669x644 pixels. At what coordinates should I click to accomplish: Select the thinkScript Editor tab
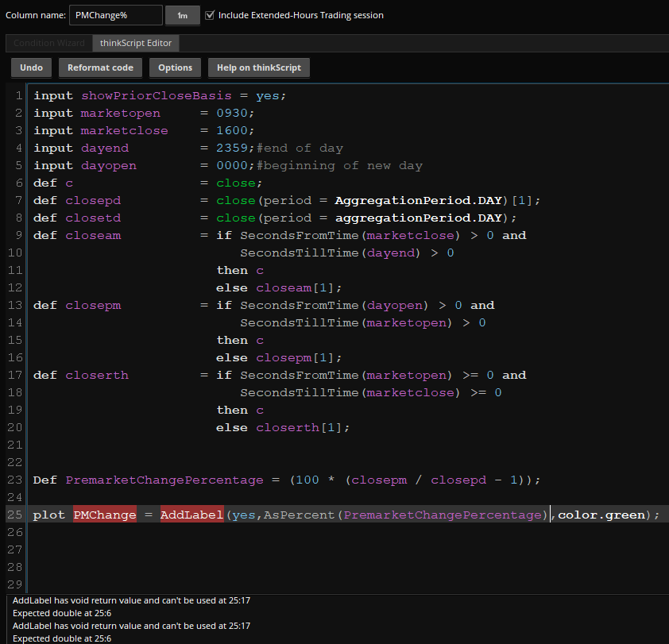coord(135,43)
